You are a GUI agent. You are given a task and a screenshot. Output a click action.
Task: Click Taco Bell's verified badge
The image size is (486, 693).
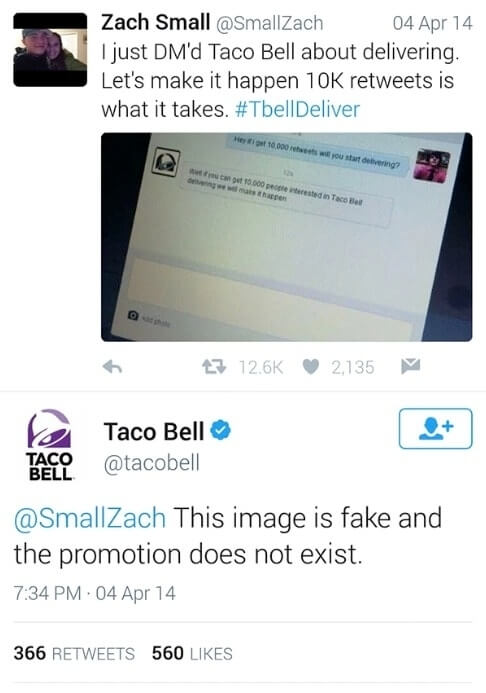pyautogui.click(x=220, y=430)
